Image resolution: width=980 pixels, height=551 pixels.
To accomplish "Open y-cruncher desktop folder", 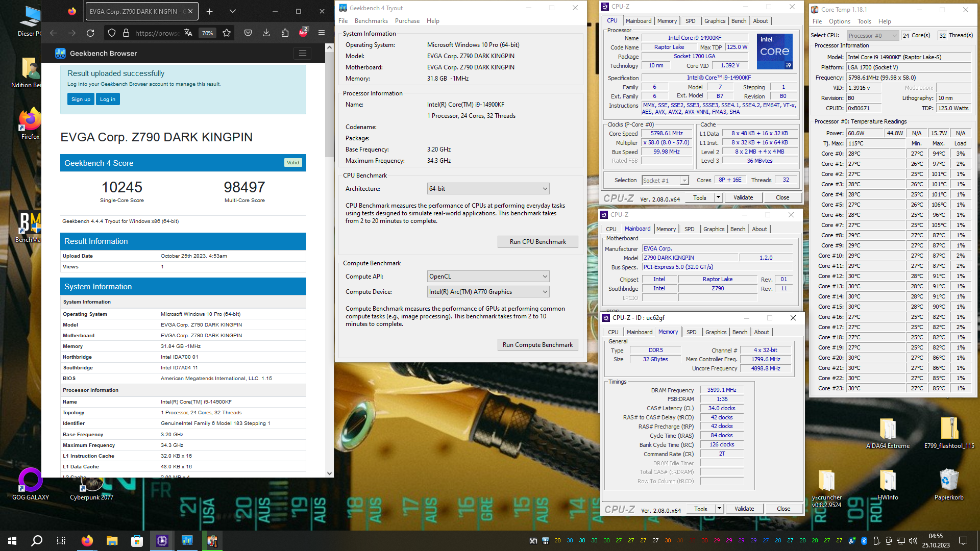I will click(826, 489).
